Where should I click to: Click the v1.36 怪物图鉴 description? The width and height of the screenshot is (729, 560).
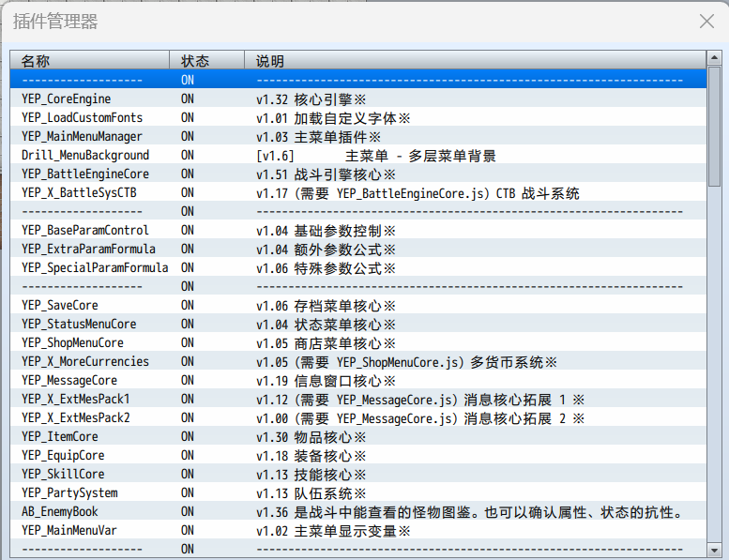470,512
